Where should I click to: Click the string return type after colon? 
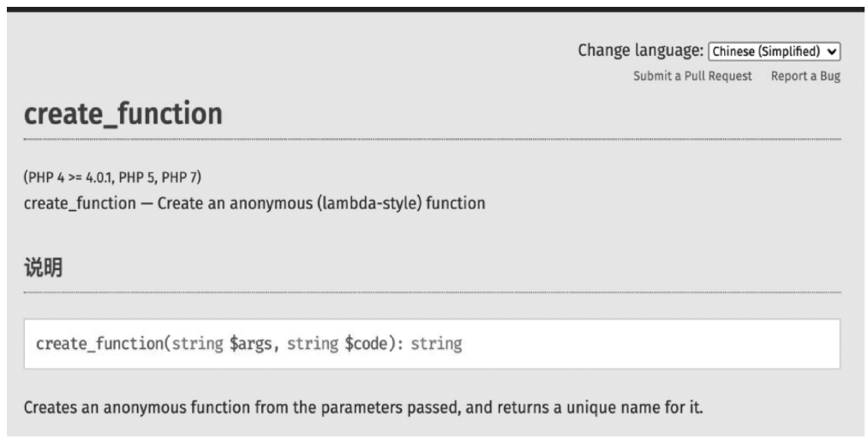pos(436,344)
